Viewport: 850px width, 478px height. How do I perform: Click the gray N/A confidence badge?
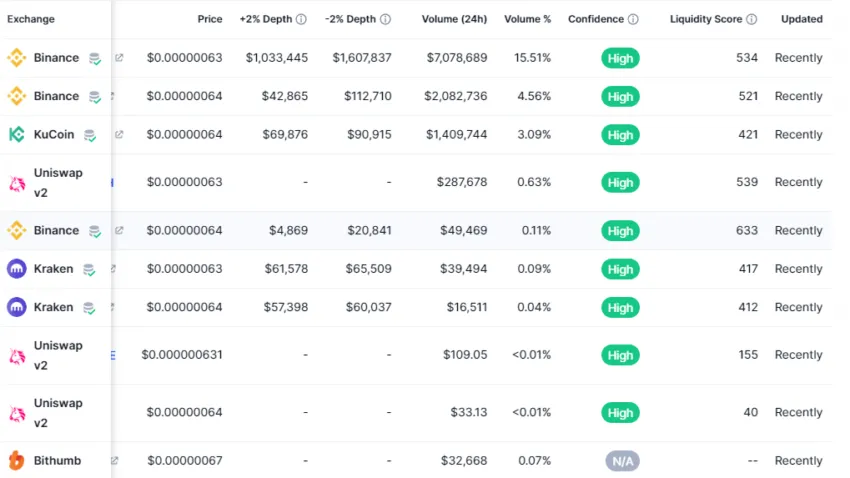[622, 461]
